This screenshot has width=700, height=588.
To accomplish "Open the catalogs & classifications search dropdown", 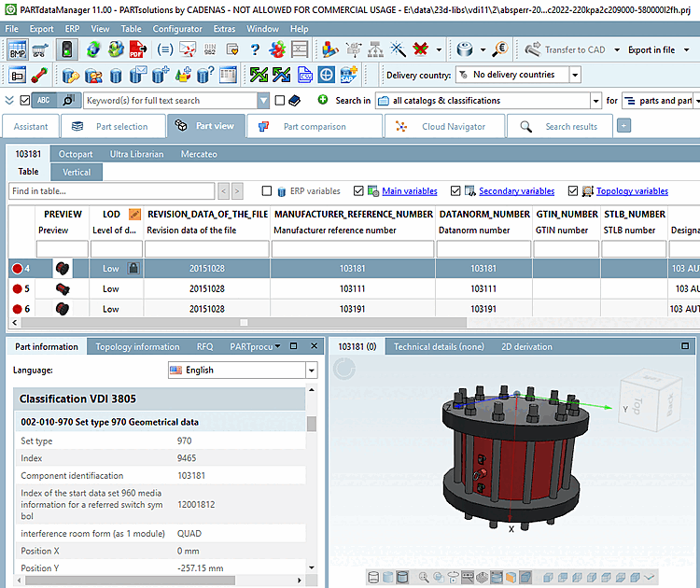I will click(595, 101).
